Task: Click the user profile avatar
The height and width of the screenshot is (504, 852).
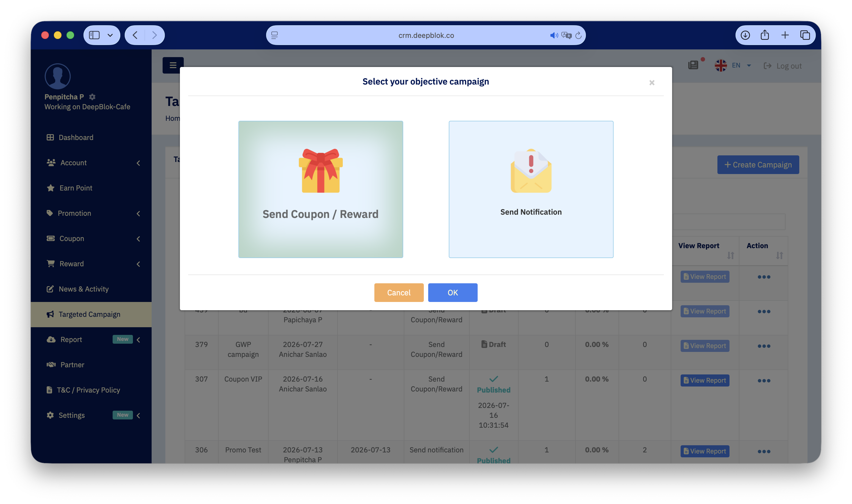Action: (x=57, y=76)
